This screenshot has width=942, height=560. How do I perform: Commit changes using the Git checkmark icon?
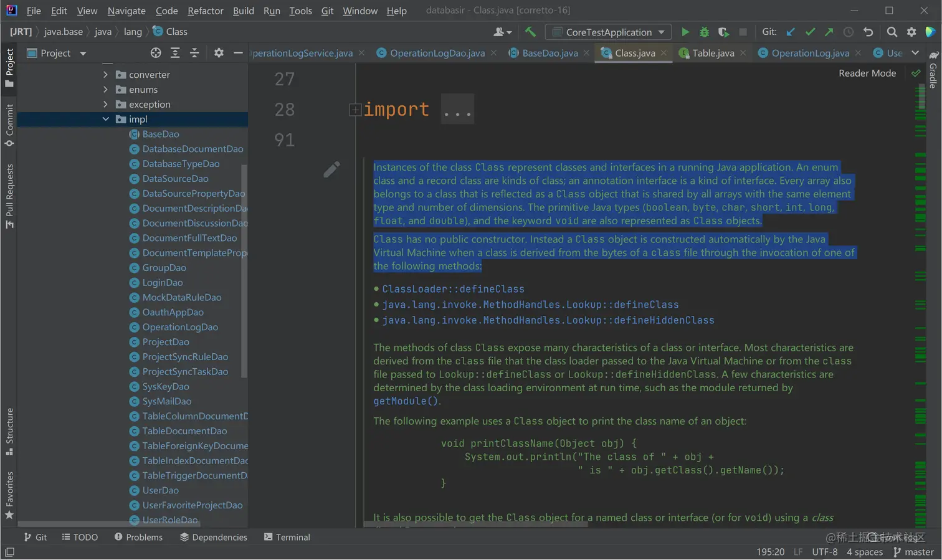click(810, 32)
